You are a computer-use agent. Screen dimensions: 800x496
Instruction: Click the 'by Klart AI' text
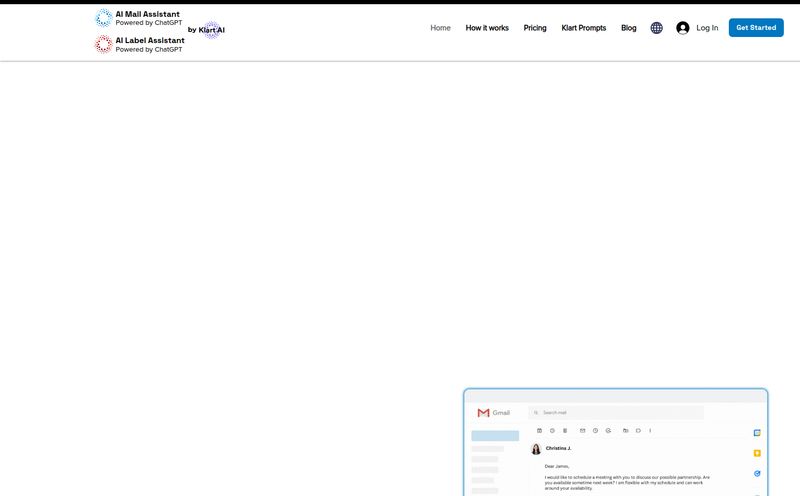206,30
